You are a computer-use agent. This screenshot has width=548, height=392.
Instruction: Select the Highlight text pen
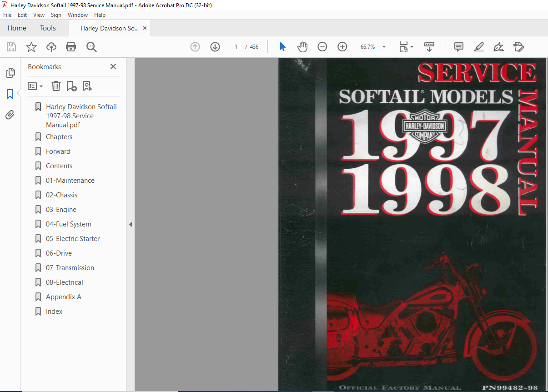click(x=478, y=47)
